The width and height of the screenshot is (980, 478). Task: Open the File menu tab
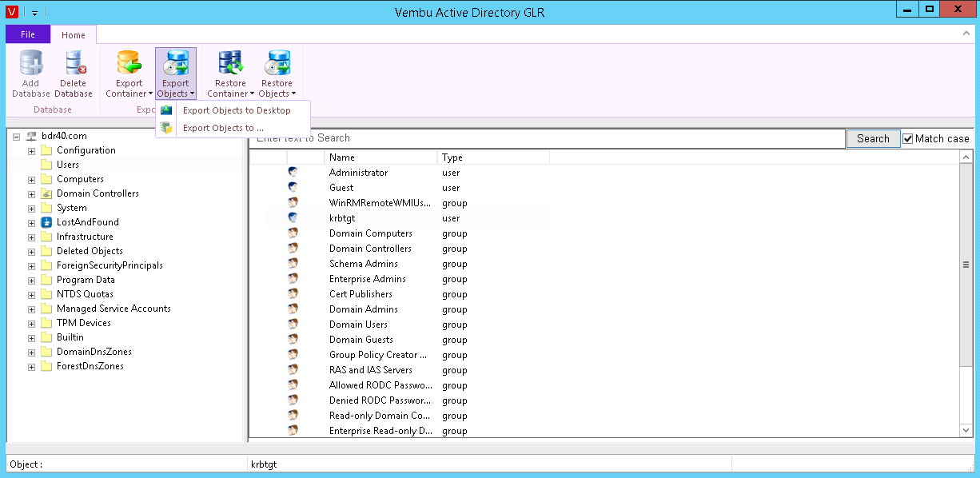pos(28,34)
